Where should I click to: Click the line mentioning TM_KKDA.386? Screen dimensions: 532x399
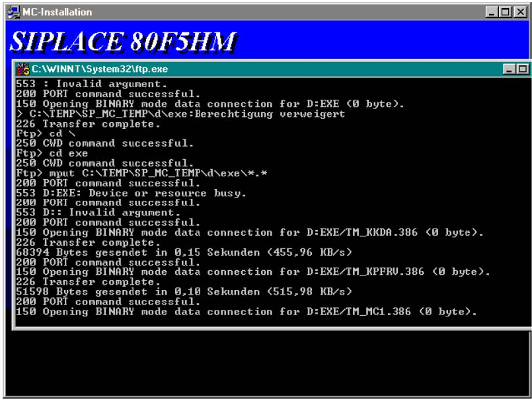tap(250, 233)
